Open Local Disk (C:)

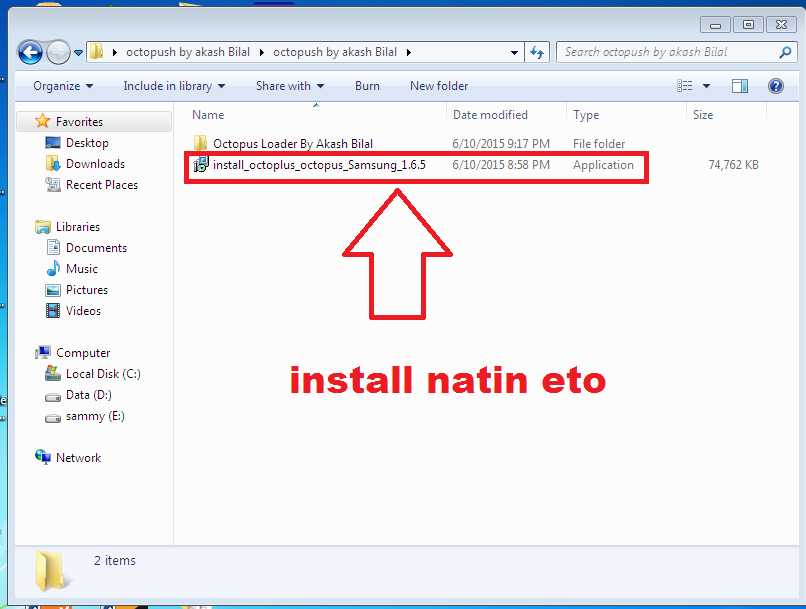(x=103, y=374)
